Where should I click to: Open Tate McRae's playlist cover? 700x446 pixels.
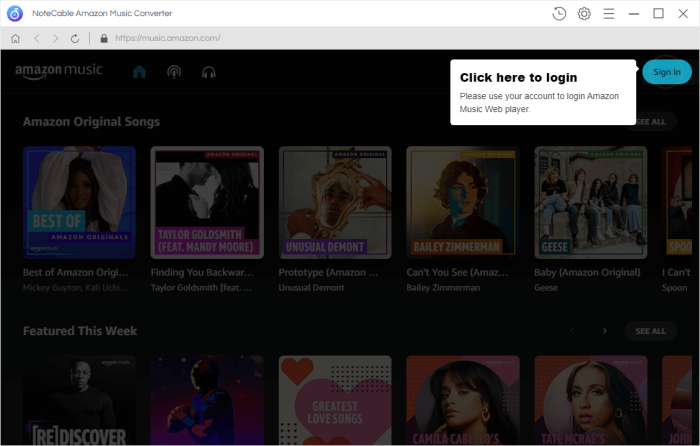[591, 400]
